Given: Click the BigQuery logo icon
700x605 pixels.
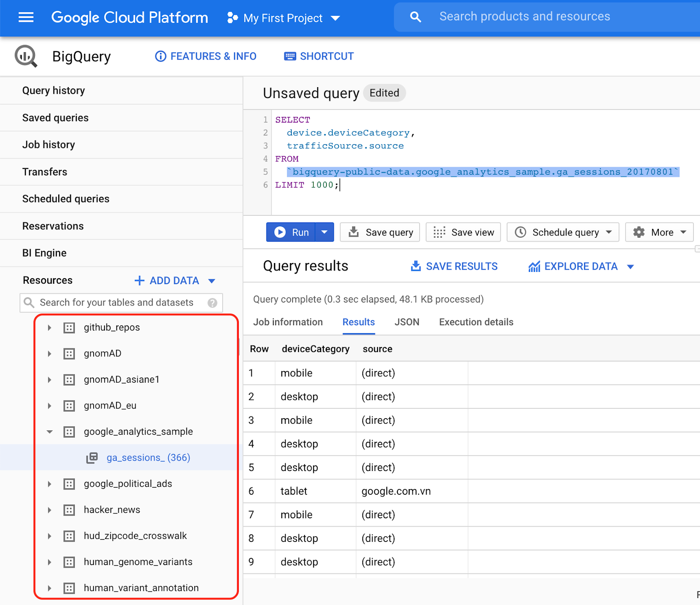Looking at the screenshot, I should pyautogui.click(x=26, y=56).
